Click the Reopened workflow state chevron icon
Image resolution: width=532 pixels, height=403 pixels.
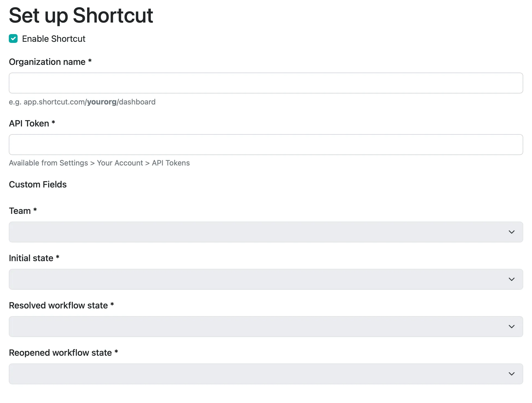511,374
